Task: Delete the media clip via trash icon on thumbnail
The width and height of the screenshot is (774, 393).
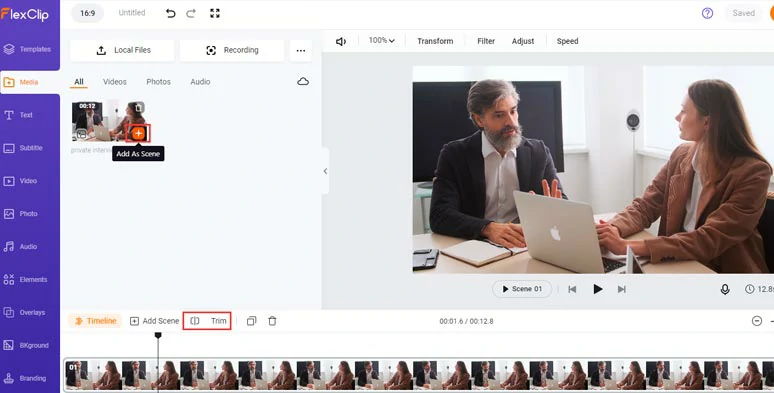Action: click(x=139, y=108)
